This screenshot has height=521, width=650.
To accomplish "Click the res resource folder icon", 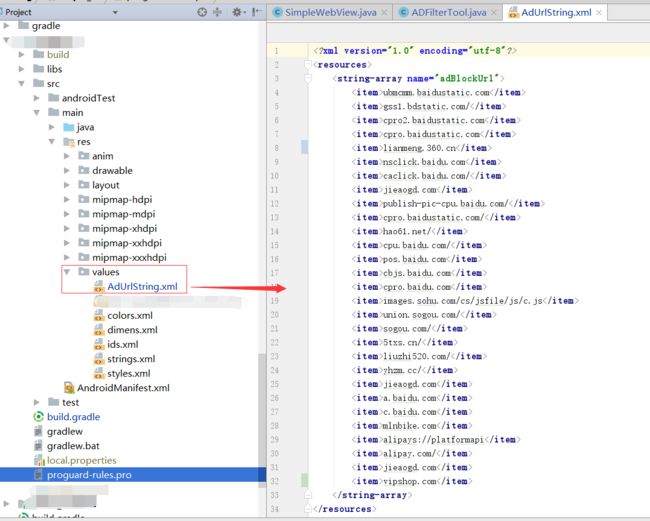I will coord(68,142).
